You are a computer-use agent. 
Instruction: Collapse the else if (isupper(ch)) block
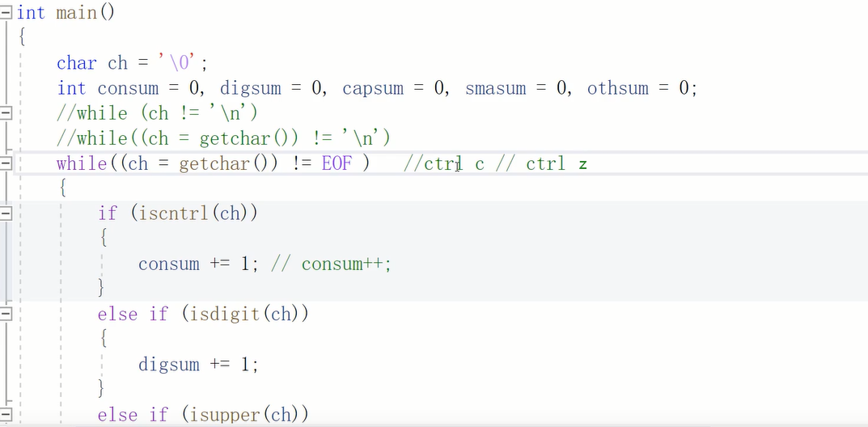pyautogui.click(x=6, y=415)
